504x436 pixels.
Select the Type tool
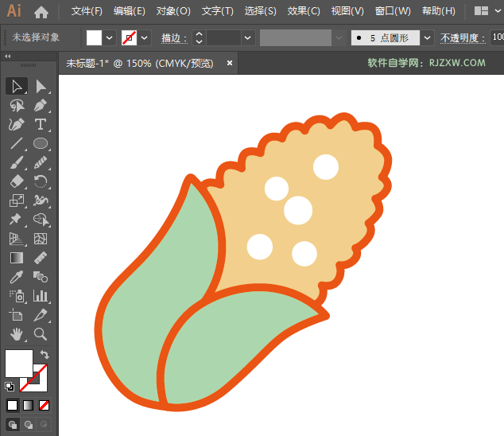pyautogui.click(x=41, y=124)
